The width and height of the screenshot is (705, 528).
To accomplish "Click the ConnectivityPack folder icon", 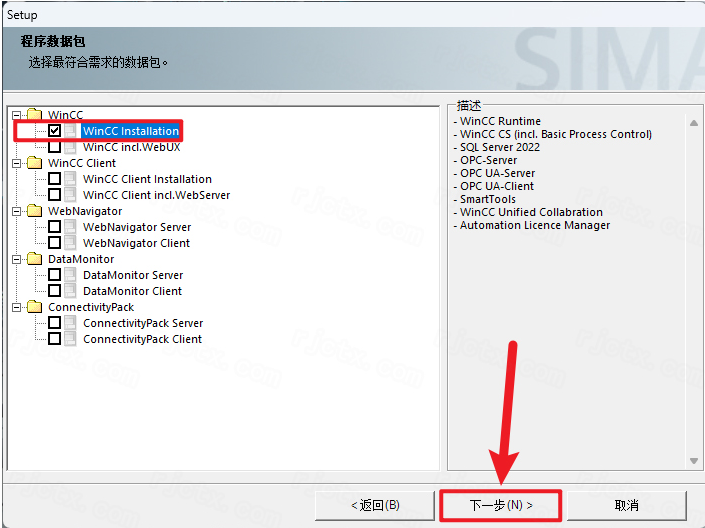I will click(35, 307).
